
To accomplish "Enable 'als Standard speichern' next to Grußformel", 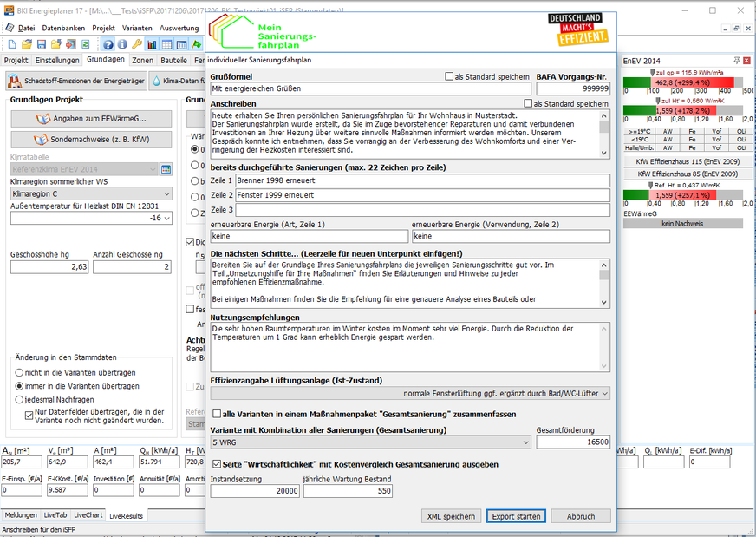I will coord(449,76).
